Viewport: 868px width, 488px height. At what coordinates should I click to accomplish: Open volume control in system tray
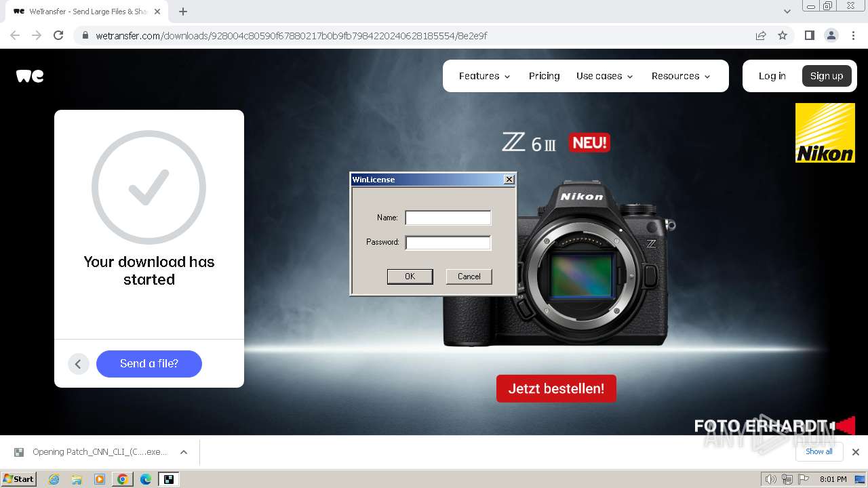pos(771,479)
